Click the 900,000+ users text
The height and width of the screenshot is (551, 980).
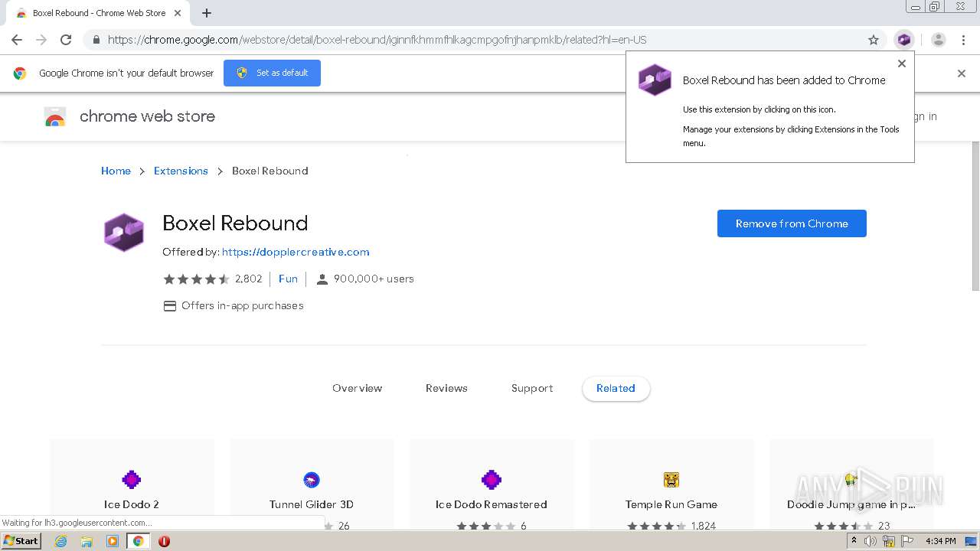point(374,279)
